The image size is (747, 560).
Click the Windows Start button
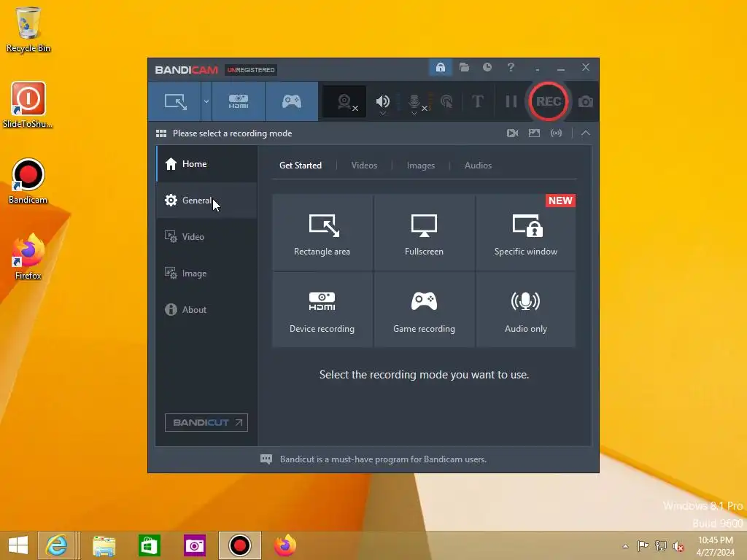click(18, 545)
